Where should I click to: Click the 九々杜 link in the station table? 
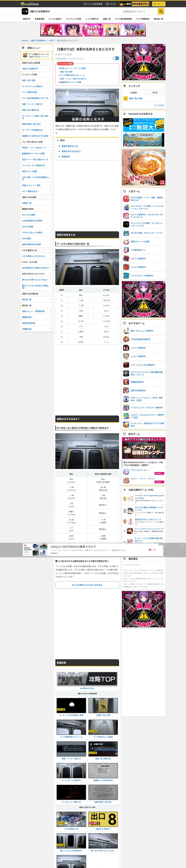(81, 342)
